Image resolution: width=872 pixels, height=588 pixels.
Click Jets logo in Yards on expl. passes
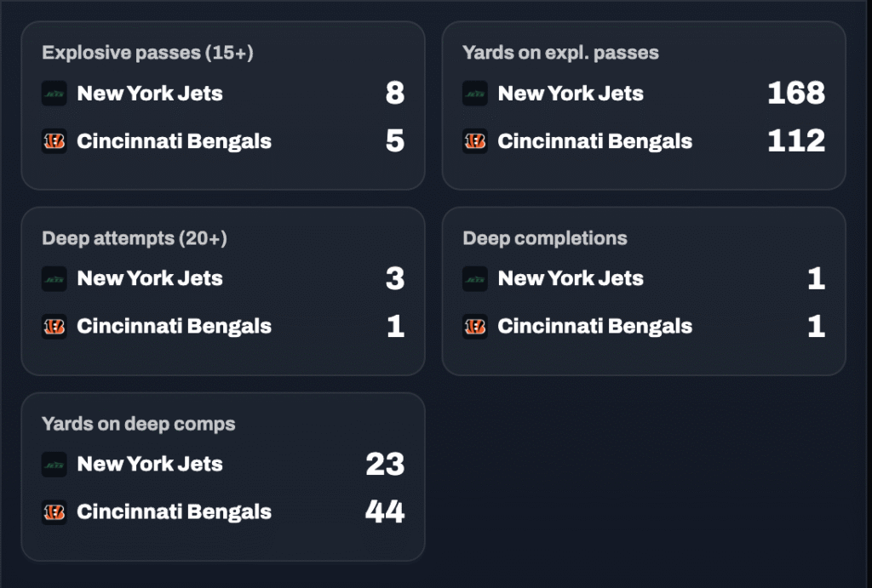[x=475, y=94]
